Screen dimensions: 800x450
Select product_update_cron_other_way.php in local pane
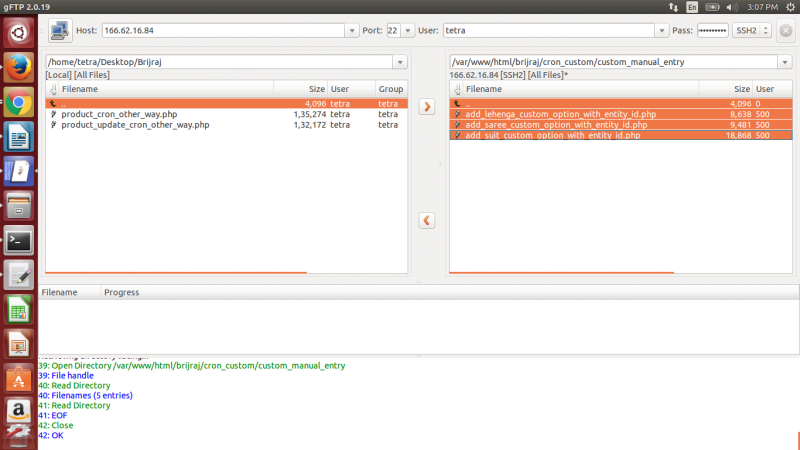[x=227, y=125]
